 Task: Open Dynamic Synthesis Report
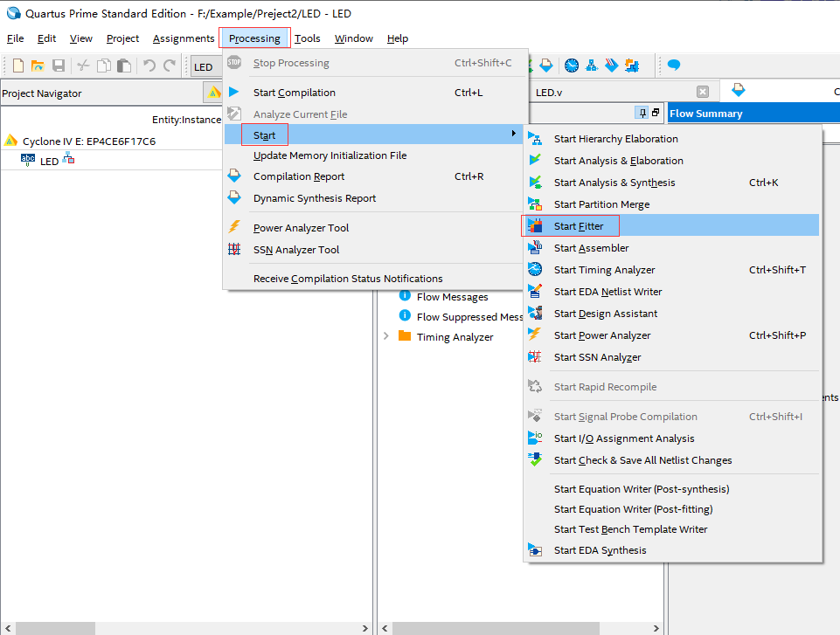pyautogui.click(x=374, y=198)
